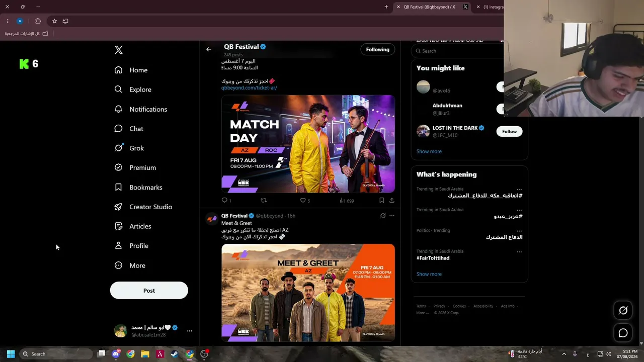
Task: Open the browser three-dot menu
Action: pos(8,21)
